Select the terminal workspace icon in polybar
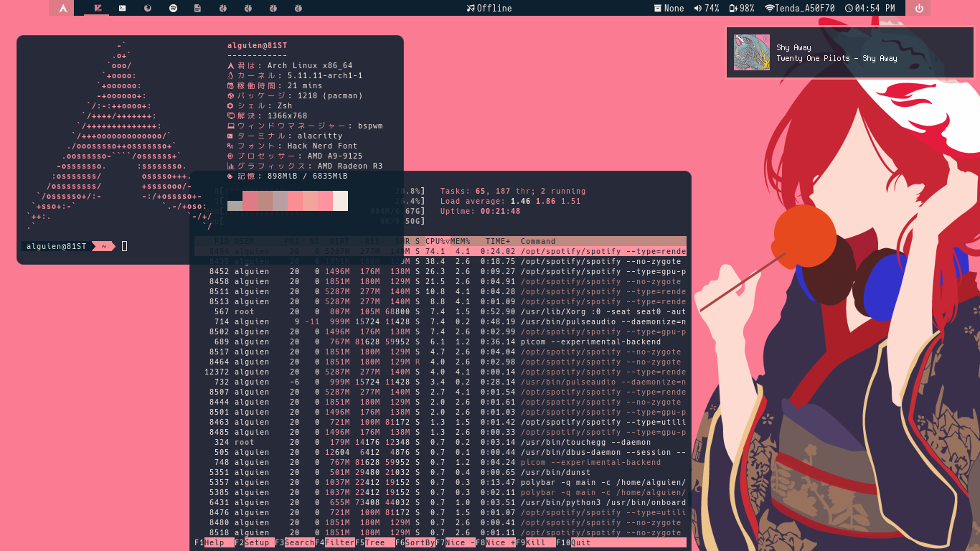The height and width of the screenshot is (551, 980). (122, 8)
